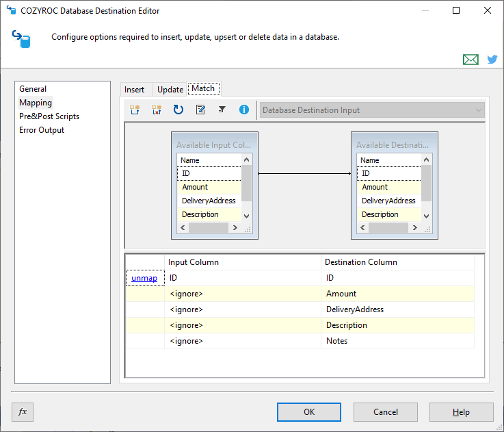Click ignore input cell for DeliveryAddress row

pos(243,309)
